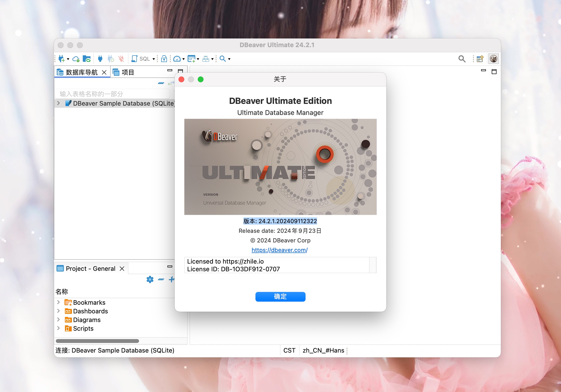Close the 数据库导航 tab
Viewport: 561px width, 392px height.
click(x=104, y=72)
